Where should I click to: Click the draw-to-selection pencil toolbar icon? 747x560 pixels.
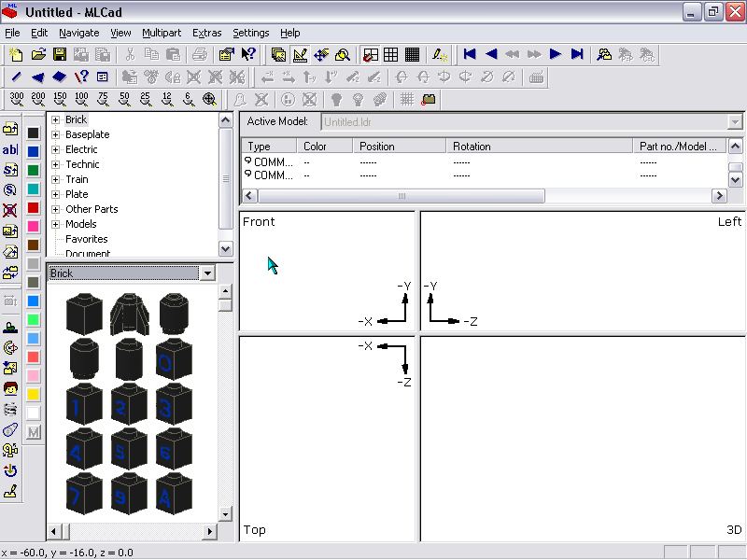439,55
